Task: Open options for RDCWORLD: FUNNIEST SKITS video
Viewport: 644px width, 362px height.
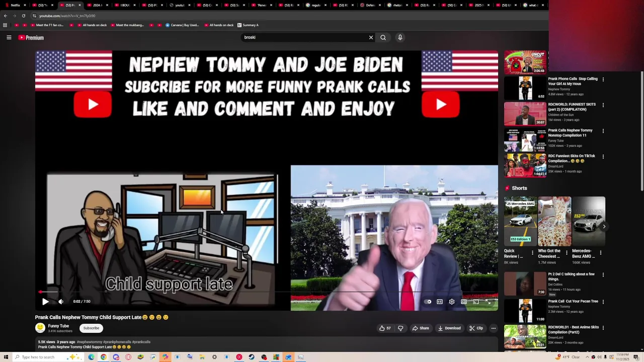Action: (603, 105)
